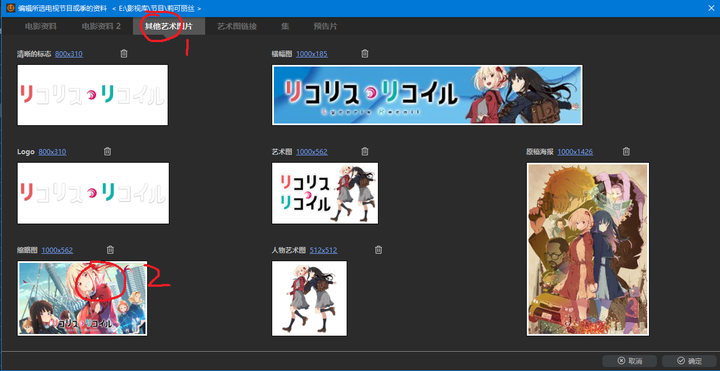Click the trash icon next to 艺术图
The width and height of the screenshot is (720, 371).
pyautogui.click(x=365, y=151)
